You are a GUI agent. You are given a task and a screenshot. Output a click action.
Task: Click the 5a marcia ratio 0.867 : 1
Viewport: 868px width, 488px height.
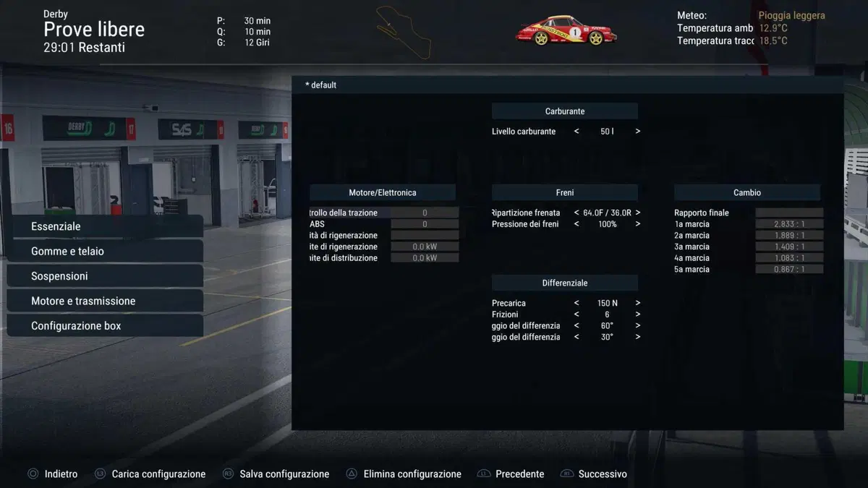coord(789,269)
